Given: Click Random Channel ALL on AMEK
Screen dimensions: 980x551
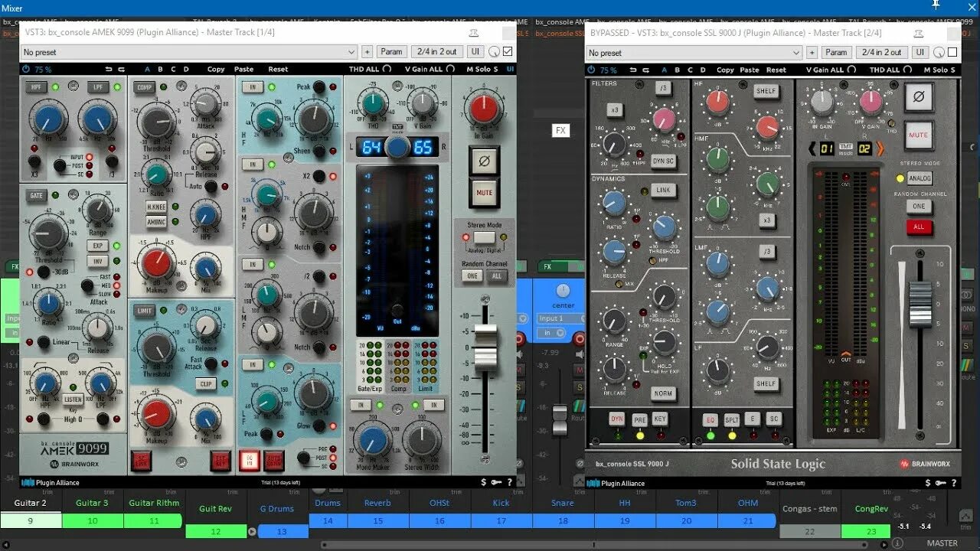Looking at the screenshot, I should click(x=496, y=276).
